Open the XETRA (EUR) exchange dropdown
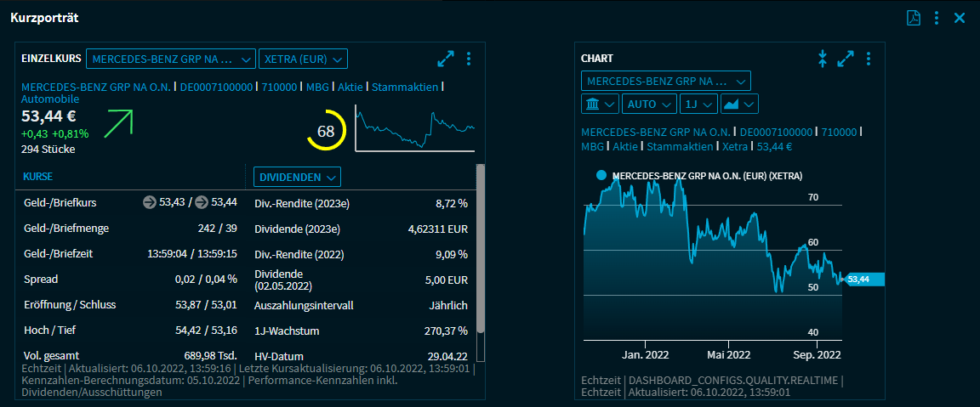Image resolution: width=980 pixels, height=407 pixels. click(303, 59)
